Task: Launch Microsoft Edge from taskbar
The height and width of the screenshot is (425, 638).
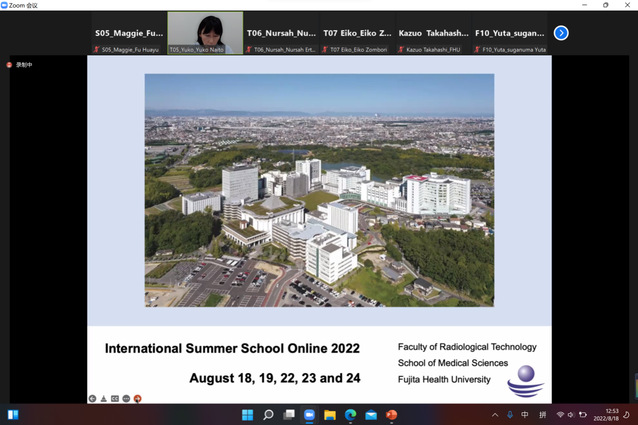Action: click(x=350, y=414)
